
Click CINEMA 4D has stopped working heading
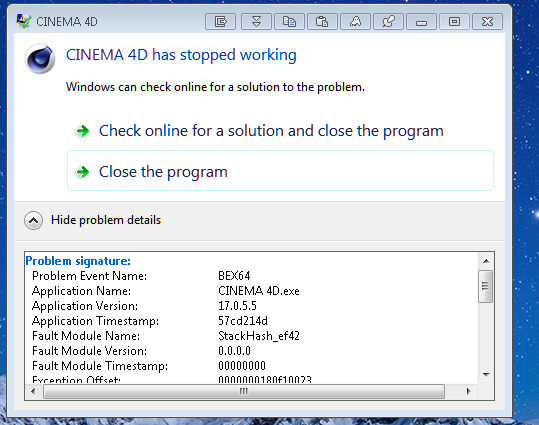pos(181,55)
